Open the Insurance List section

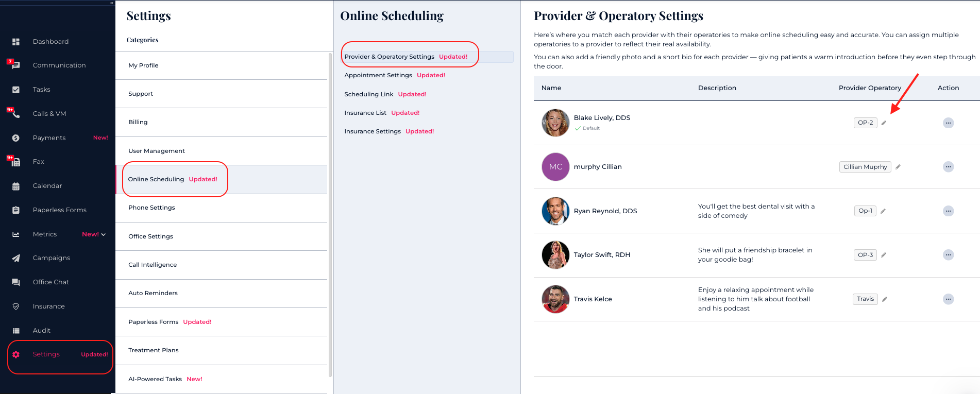point(365,113)
